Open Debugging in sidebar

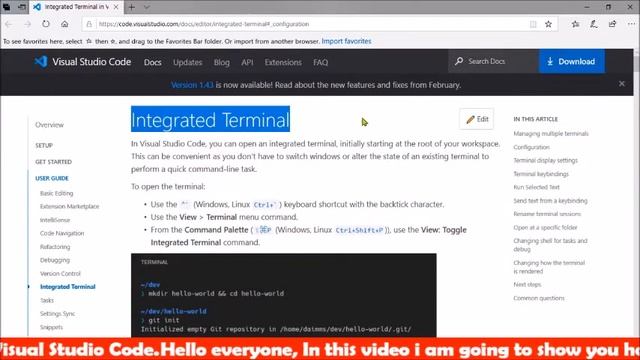pos(55,260)
